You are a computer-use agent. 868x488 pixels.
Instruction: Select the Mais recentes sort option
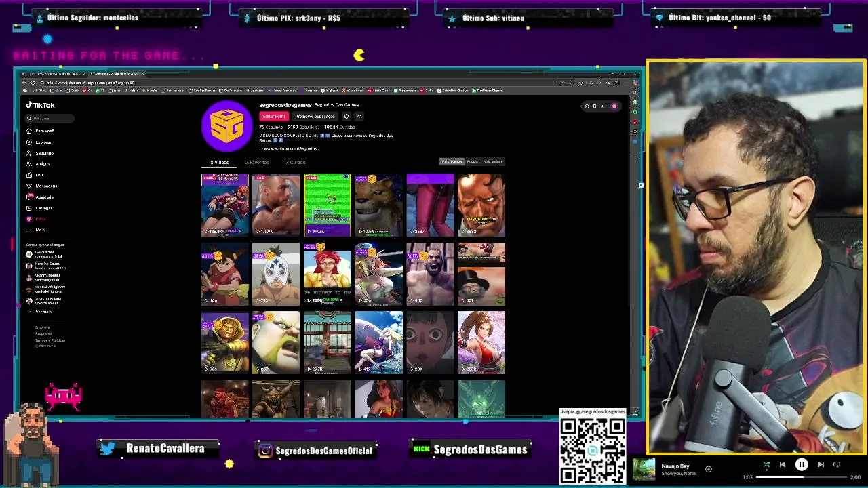[x=452, y=161]
